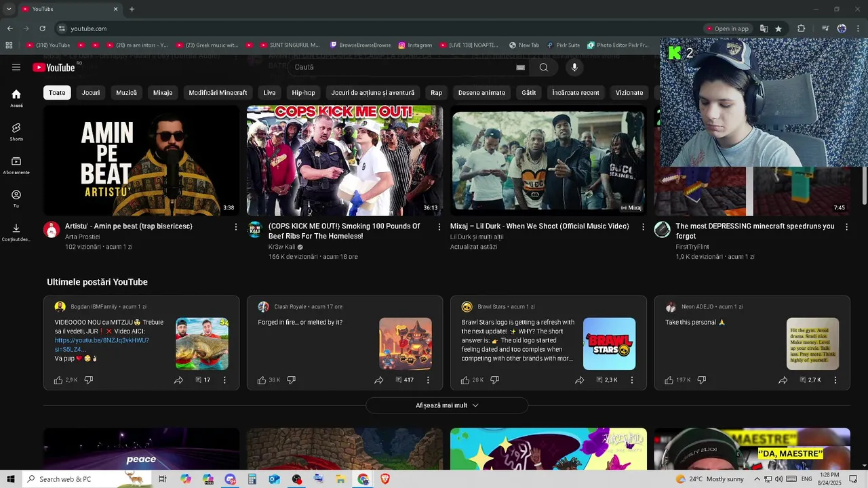Open options menu for COPS KICK ME OUT video
868x488 pixels.
[x=439, y=226]
